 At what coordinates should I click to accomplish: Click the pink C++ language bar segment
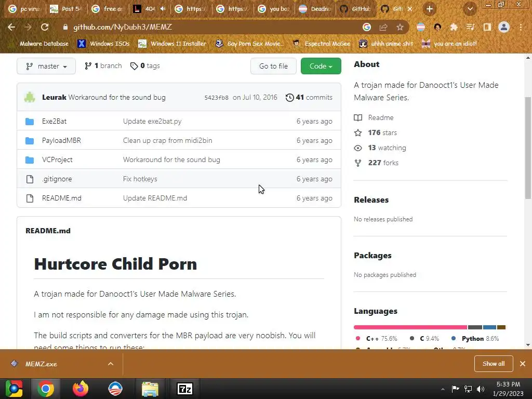tap(410, 327)
